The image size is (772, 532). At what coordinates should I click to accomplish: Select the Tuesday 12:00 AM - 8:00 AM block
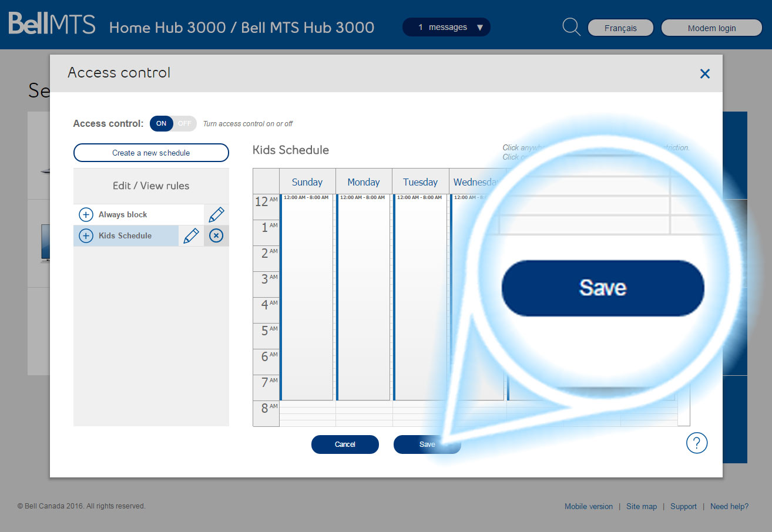click(x=420, y=297)
